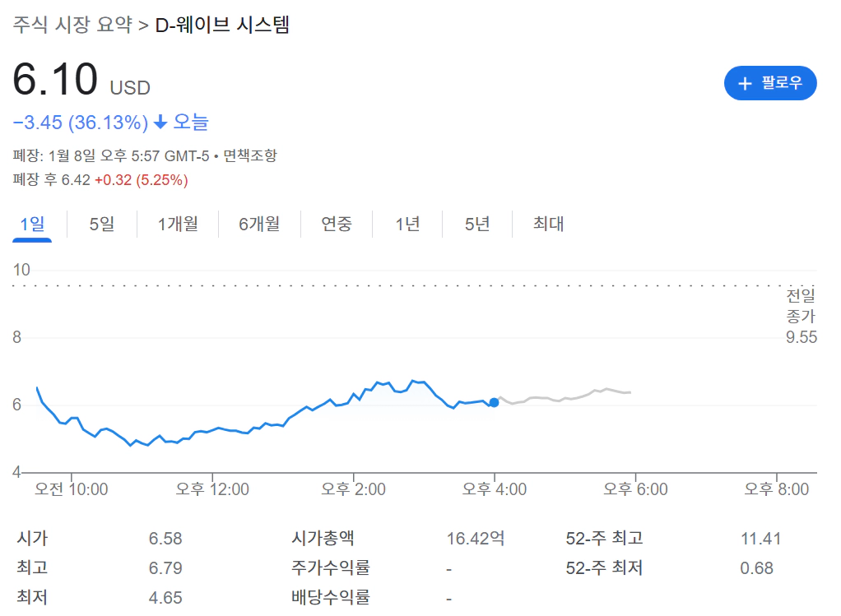
Task: Click the 최고 value 6.79
Action: point(165,567)
